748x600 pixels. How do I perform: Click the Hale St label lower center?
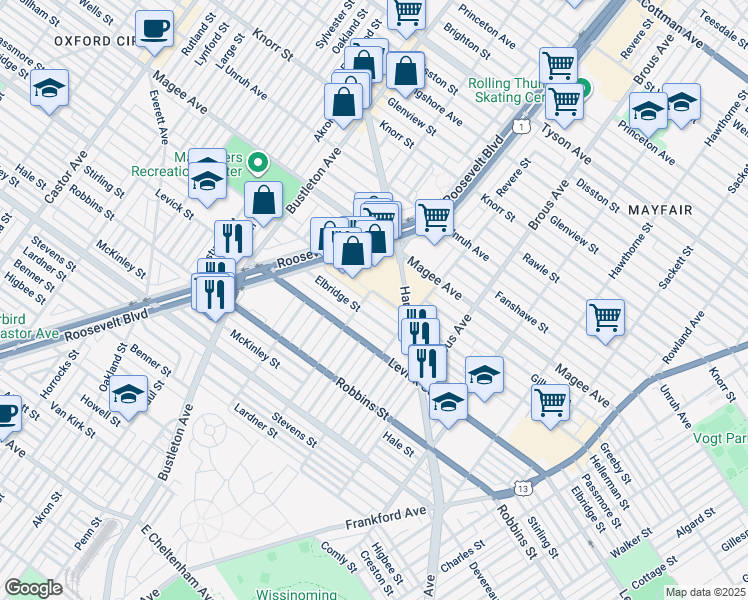[x=398, y=445]
